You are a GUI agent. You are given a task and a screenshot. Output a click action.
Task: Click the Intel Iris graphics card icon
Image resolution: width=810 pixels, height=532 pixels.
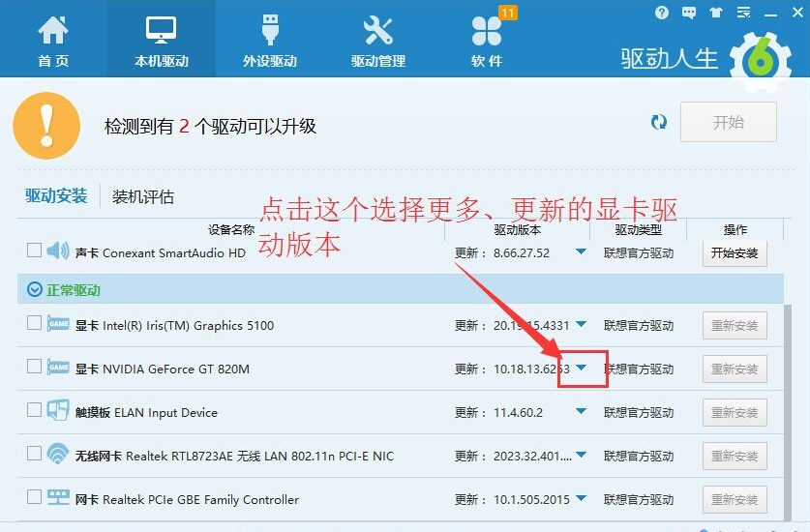tap(58, 323)
